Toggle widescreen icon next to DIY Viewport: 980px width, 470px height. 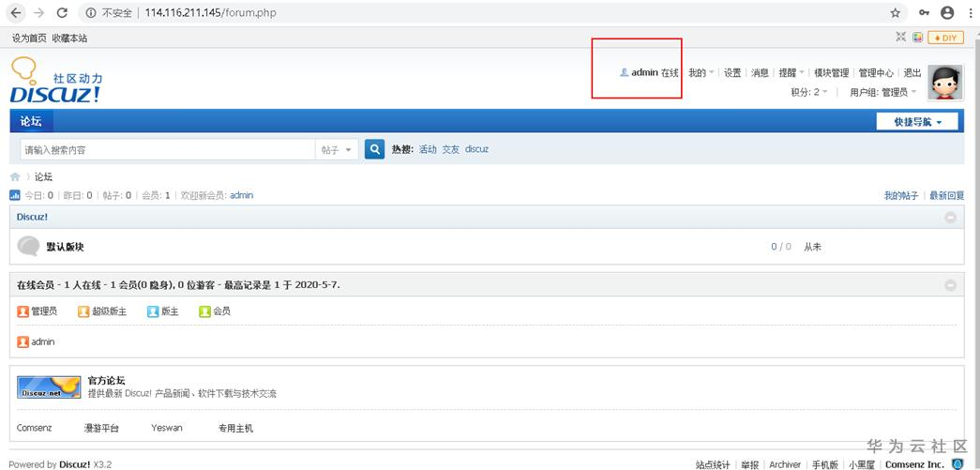point(900,38)
